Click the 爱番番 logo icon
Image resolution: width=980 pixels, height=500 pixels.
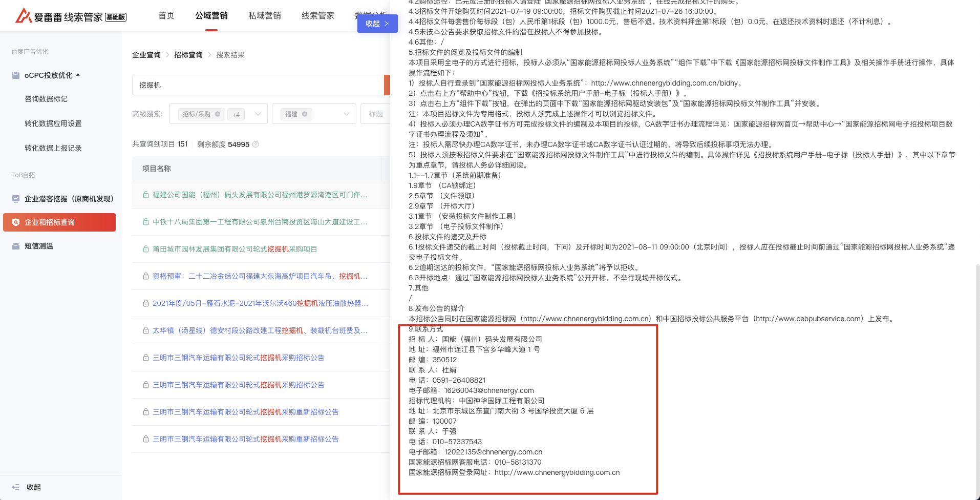point(24,16)
